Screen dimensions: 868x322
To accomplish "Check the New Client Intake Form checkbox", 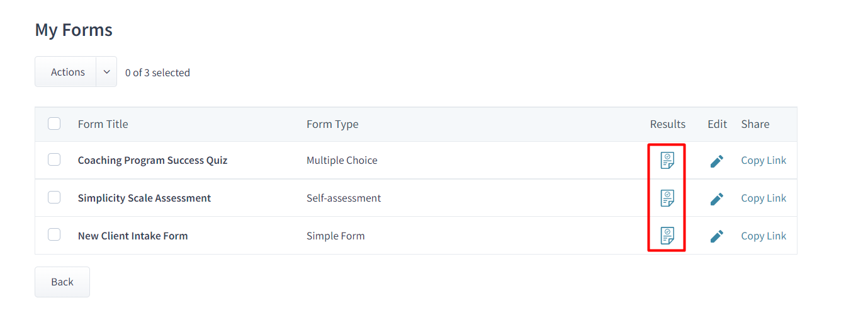I will tap(54, 235).
